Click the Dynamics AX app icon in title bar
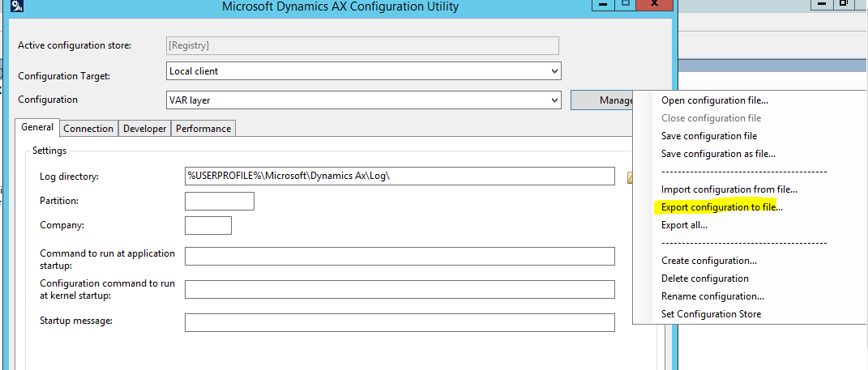The width and height of the screenshot is (868, 370). [17, 6]
